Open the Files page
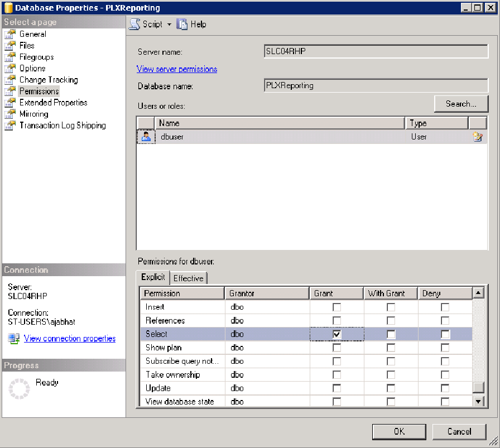The width and height of the screenshot is (500, 448). pyautogui.click(x=27, y=46)
